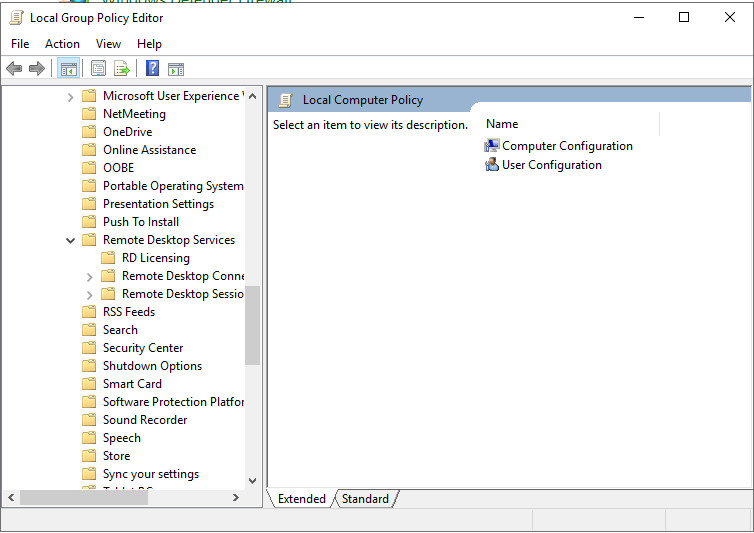Select the RD Licensing folder
The height and width of the screenshot is (533, 754).
(x=155, y=258)
